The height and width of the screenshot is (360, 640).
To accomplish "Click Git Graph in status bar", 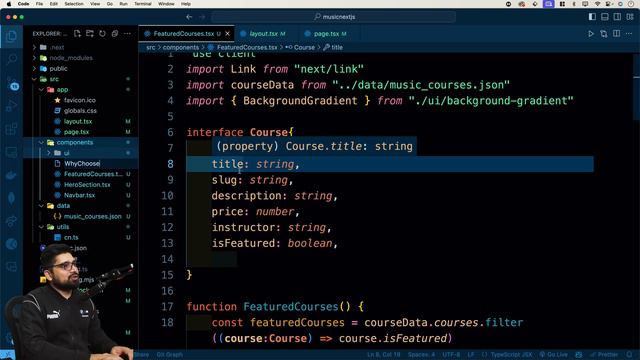I will pos(169,355).
